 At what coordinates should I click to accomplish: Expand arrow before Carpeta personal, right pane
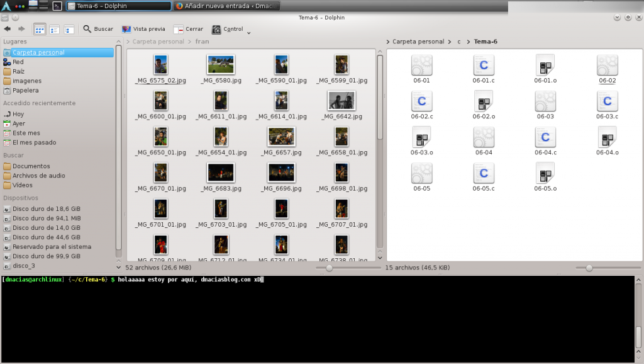point(387,42)
